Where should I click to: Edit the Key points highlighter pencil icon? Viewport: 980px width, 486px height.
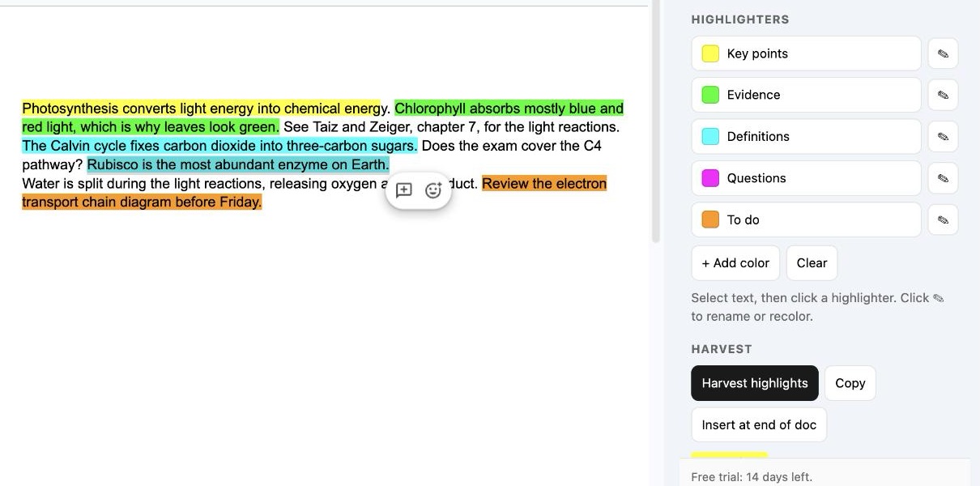pos(943,53)
